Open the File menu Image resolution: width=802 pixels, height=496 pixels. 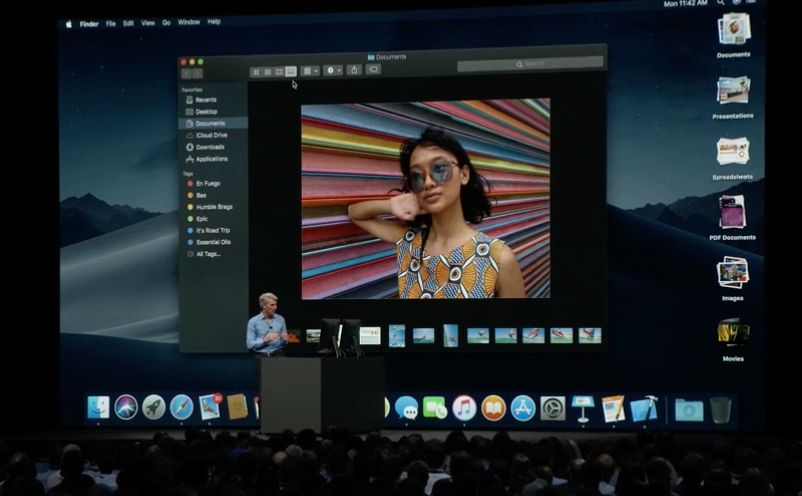pos(110,24)
